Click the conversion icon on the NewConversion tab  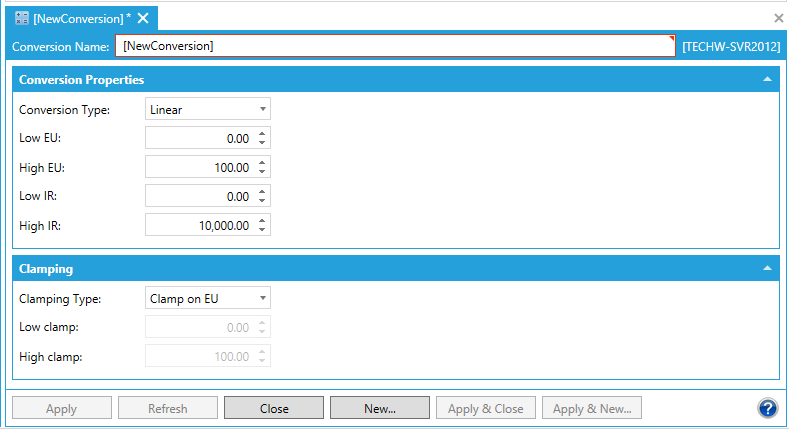(22, 19)
